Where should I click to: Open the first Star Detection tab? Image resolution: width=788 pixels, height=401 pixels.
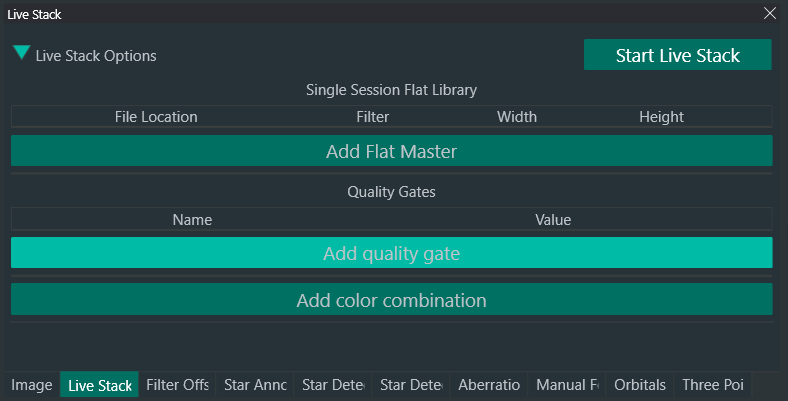pyautogui.click(x=333, y=385)
